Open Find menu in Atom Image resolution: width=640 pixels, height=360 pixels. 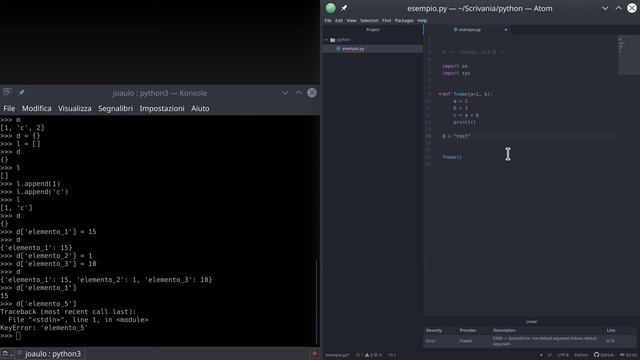click(x=387, y=20)
